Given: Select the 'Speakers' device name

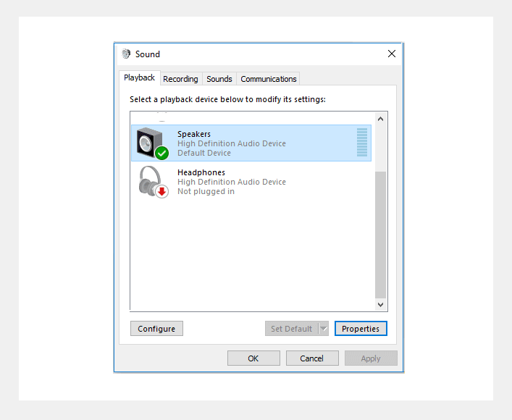Looking at the screenshot, I should [194, 134].
